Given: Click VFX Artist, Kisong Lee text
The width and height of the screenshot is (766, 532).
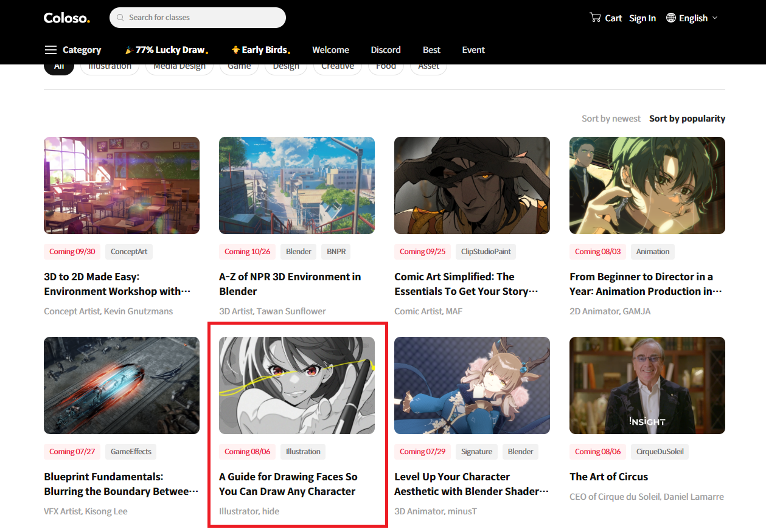Looking at the screenshot, I should point(86,511).
